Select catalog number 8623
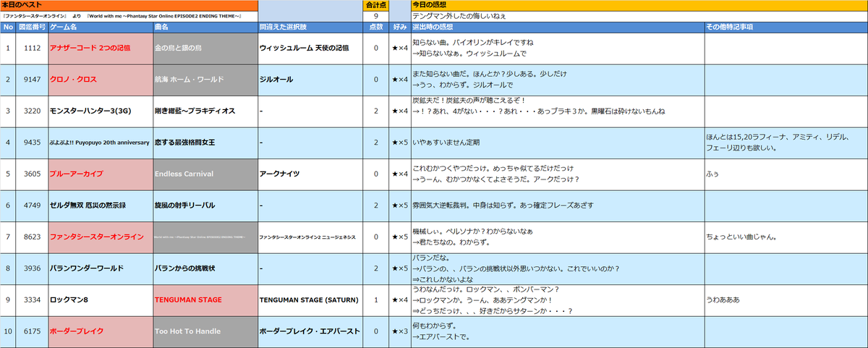This screenshot has height=348, width=868. point(33,237)
